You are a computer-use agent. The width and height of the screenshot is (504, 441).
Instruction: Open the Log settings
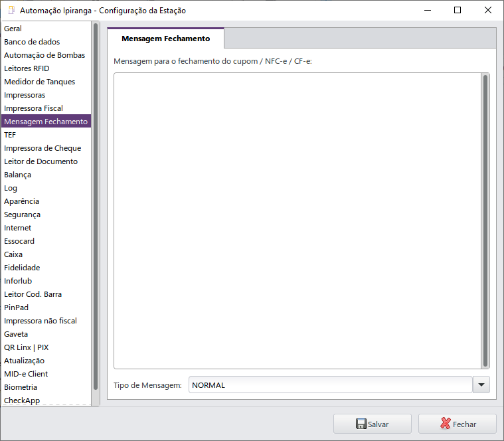pos(46,188)
